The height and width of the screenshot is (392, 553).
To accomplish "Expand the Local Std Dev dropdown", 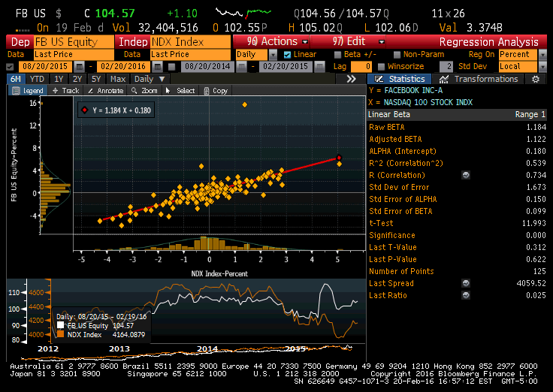I will tap(542, 67).
